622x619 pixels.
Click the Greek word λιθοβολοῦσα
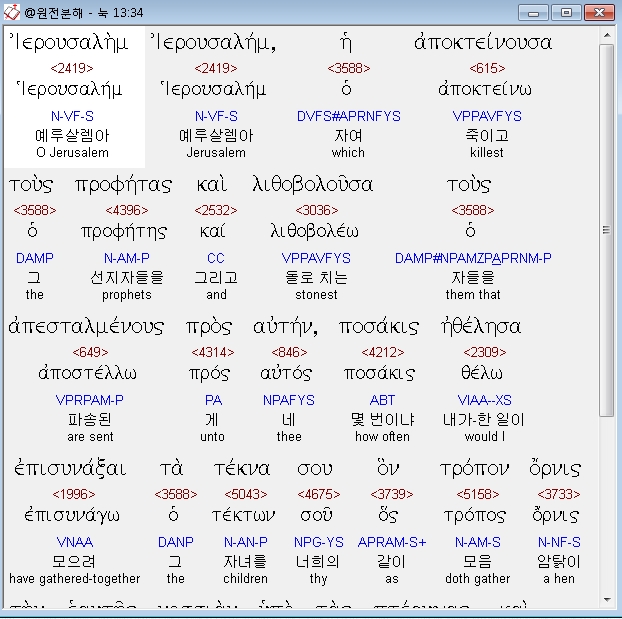coord(313,185)
